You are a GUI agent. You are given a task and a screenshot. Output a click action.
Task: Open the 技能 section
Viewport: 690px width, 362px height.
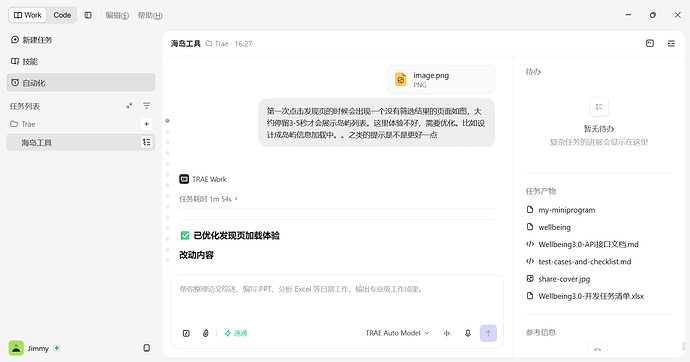tap(81, 62)
